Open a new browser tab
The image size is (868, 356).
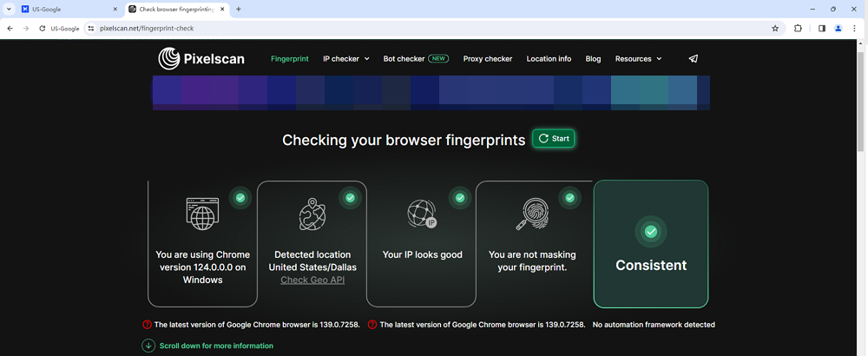[239, 10]
